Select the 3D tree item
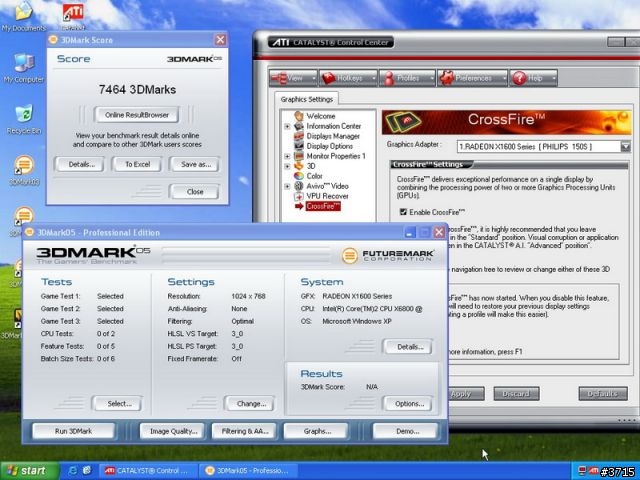 pos(311,166)
